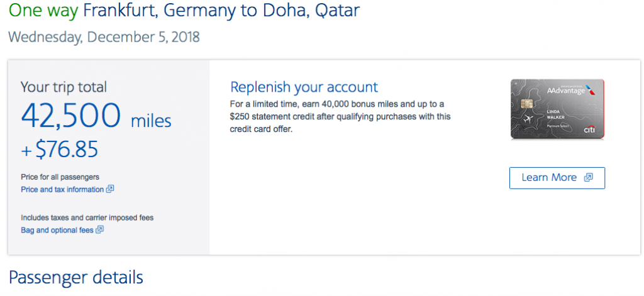The width and height of the screenshot is (644, 296).
Task: Select the Replenish your account heading
Action: pyautogui.click(x=304, y=87)
